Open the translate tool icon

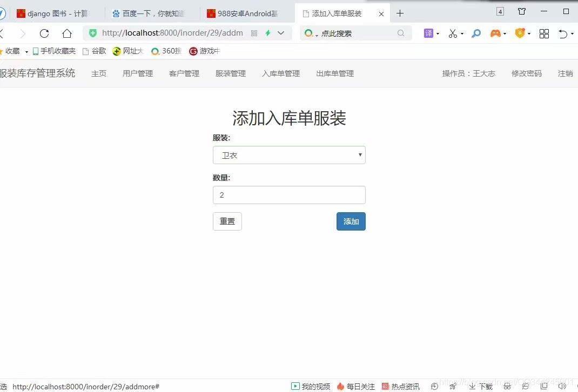pyautogui.click(x=428, y=33)
